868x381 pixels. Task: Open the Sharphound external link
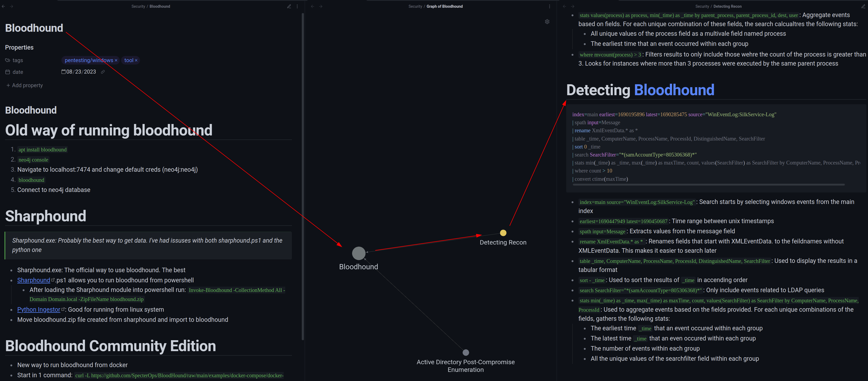click(34, 280)
